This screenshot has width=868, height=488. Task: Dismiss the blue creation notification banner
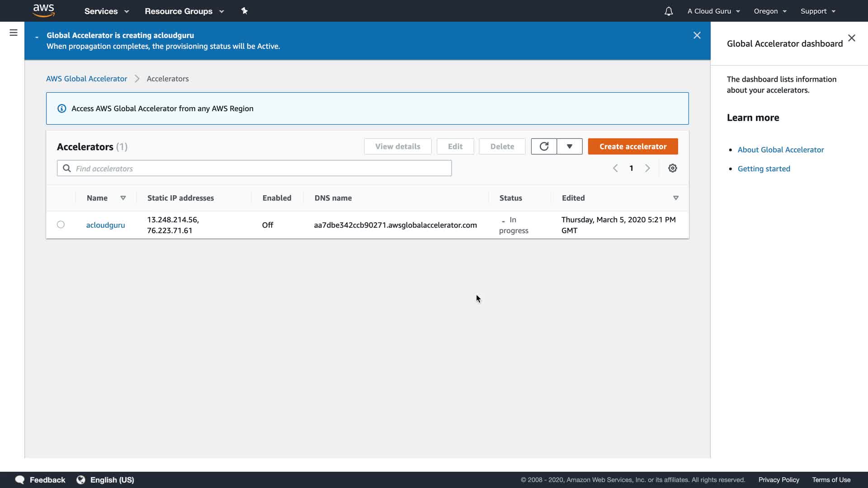(x=697, y=35)
